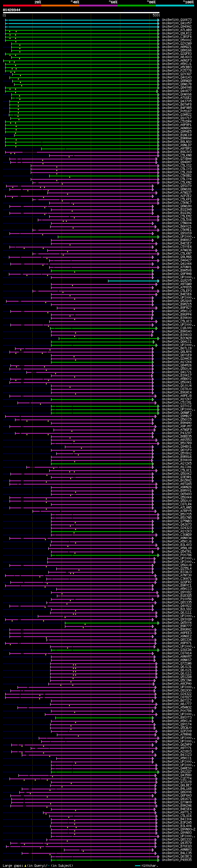Select the UniRef100_C1BJV0 label
This screenshot has height=868, width=197.
[x=177, y=328]
